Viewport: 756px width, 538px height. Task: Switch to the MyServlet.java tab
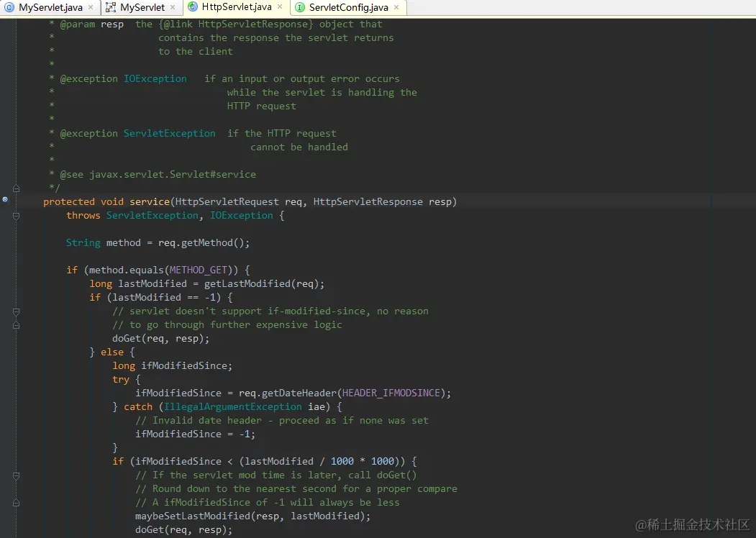(50, 7)
